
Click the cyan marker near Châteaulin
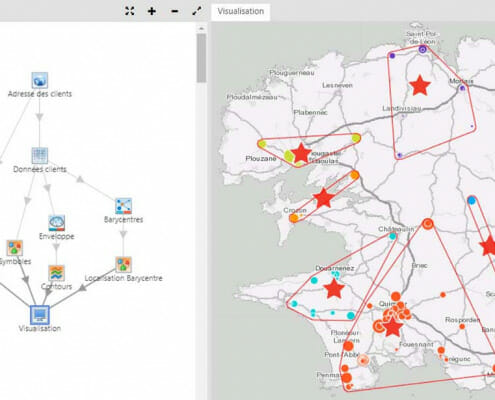click(393, 236)
